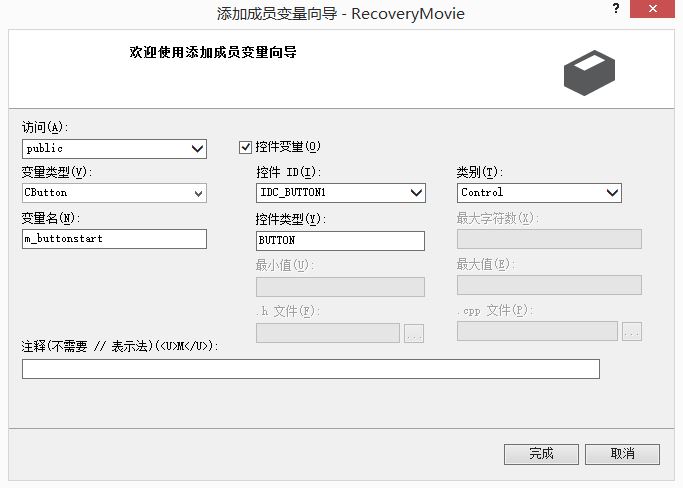This screenshot has height=488, width=683.
Task: Click the 控件类型 BUTTON field
Action: [340, 241]
